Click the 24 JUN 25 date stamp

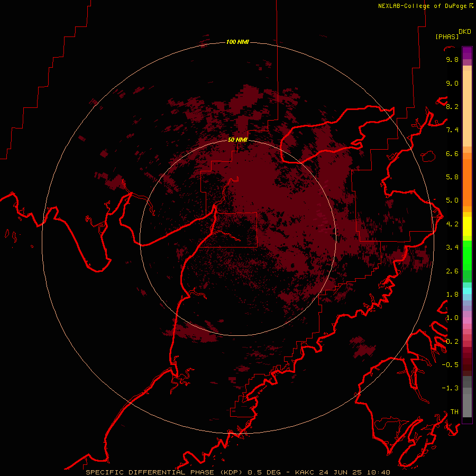(x=340, y=472)
